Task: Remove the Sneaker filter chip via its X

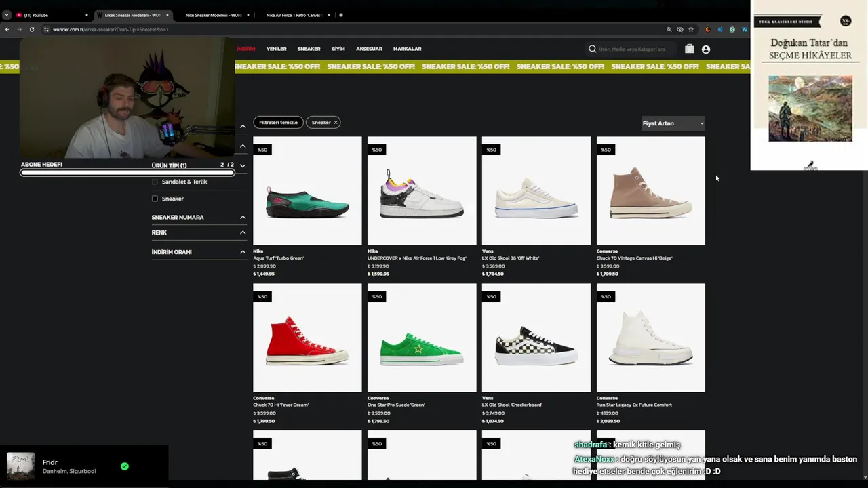Action: (335, 123)
